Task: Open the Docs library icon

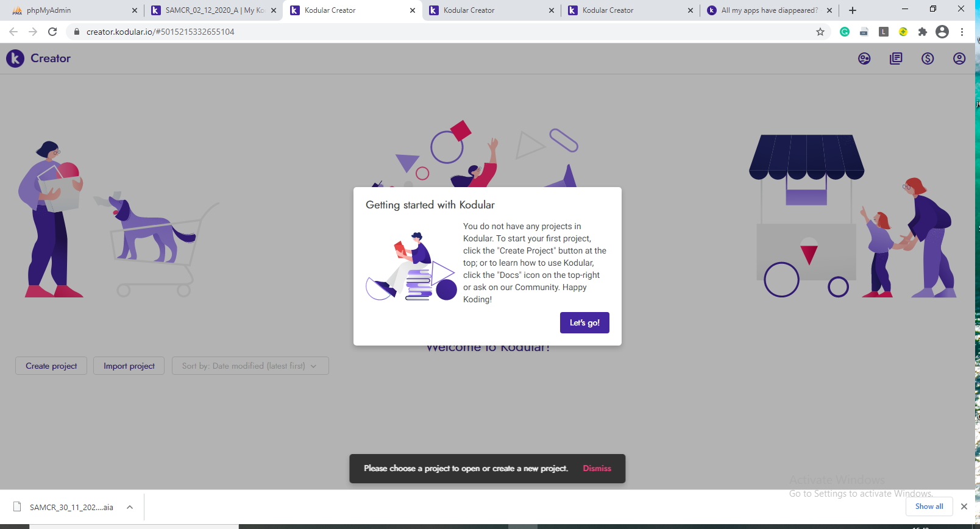Action: [896, 59]
